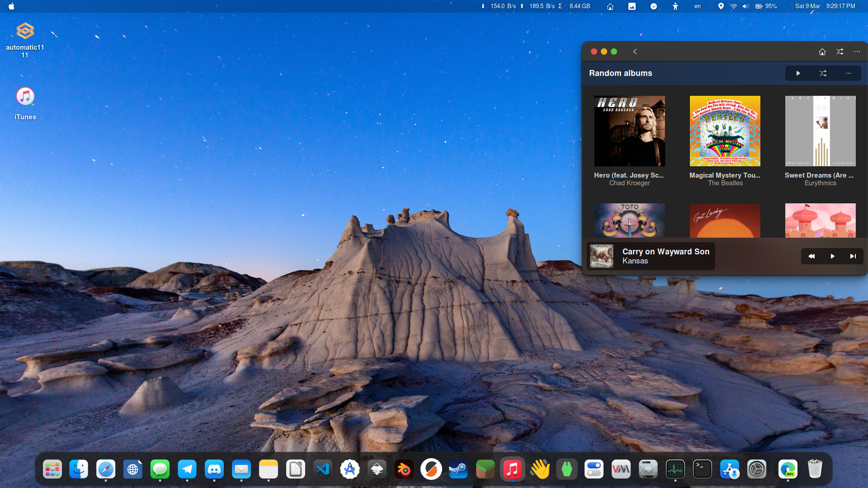Skip to previous track button
The image size is (868, 488).
(x=811, y=256)
